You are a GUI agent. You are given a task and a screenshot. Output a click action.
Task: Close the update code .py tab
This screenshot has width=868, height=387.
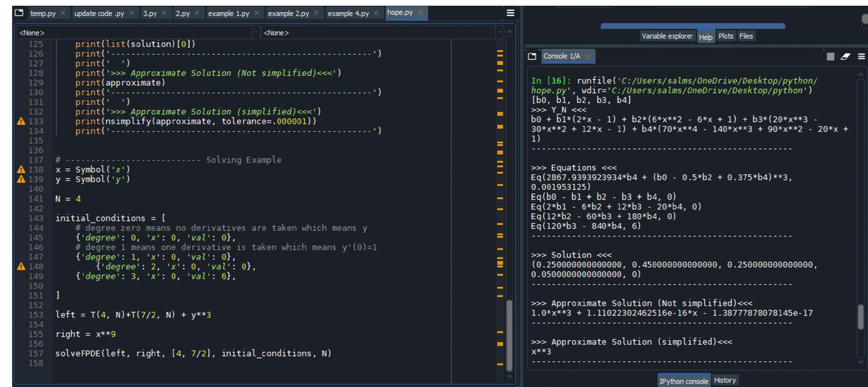[x=131, y=13]
